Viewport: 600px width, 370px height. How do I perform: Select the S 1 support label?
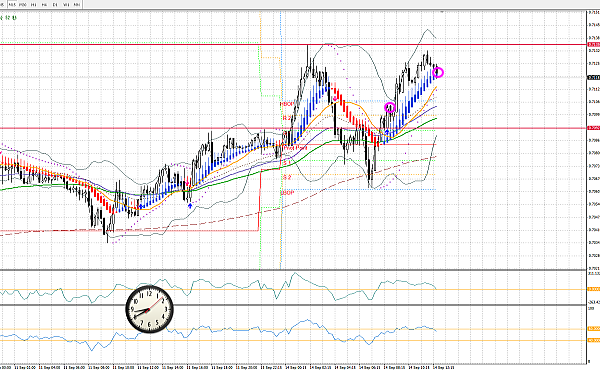pos(287,163)
